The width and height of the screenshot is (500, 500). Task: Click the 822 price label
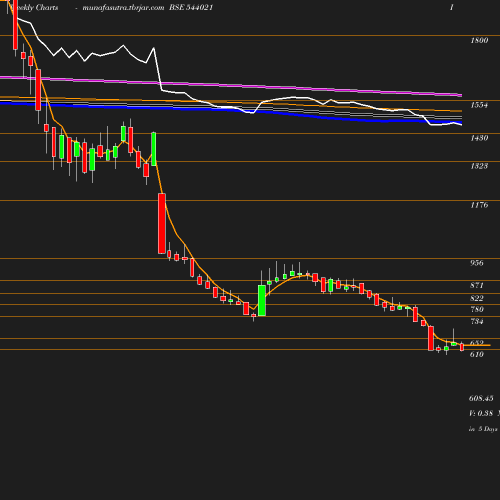pos(477,298)
